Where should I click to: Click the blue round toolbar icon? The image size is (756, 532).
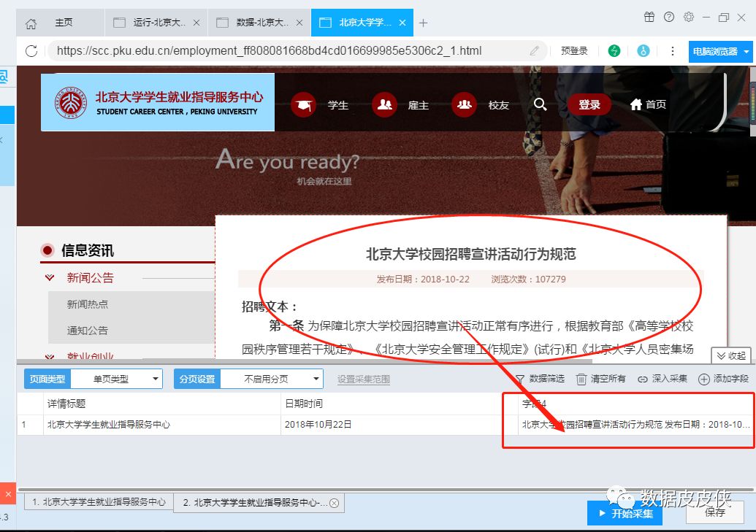click(x=644, y=50)
